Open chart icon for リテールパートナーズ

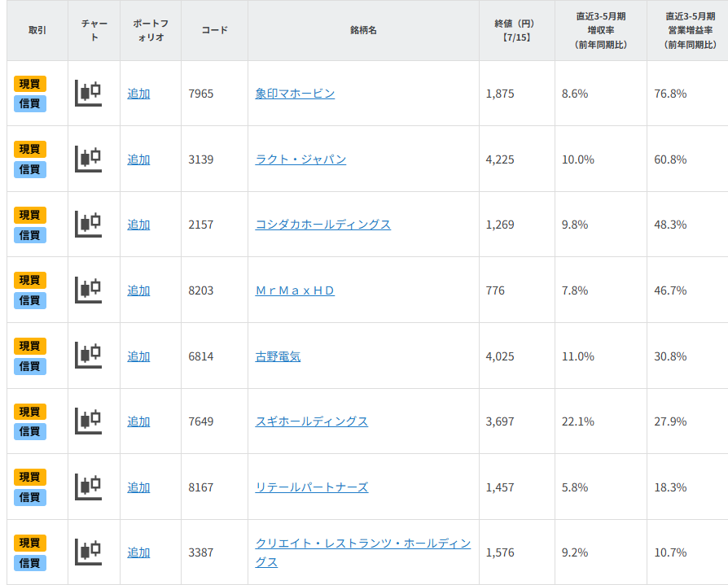(x=88, y=487)
